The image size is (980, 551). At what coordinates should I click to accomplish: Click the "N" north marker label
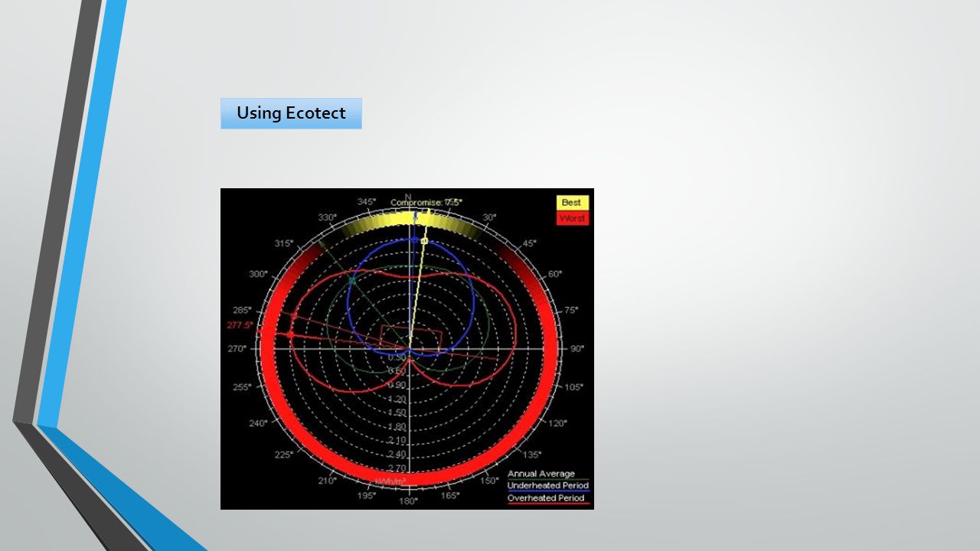tap(409, 197)
